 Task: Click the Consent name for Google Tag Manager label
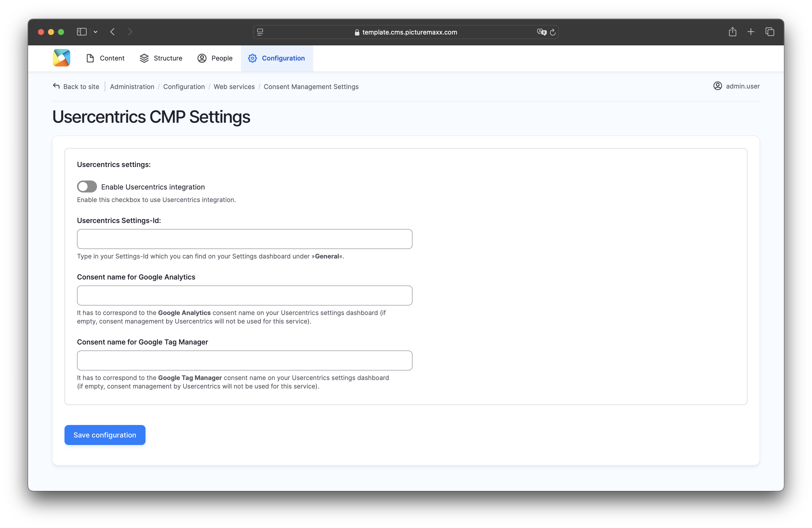point(142,342)
